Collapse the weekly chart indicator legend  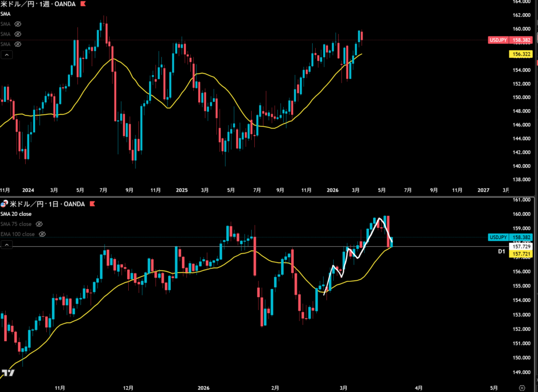coord(7,55)
